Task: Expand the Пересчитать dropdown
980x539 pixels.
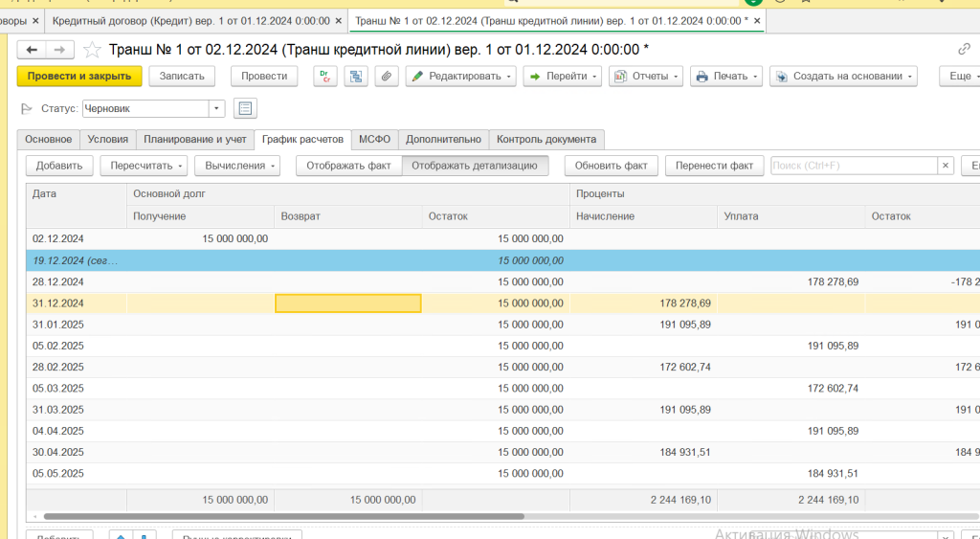Action: (144, 166)
